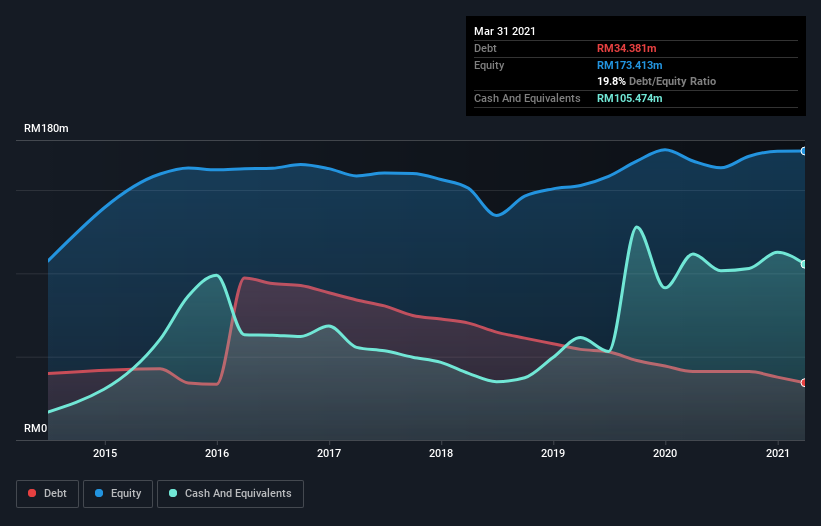The width and height of the screenshot is (821, 526).
Task: Toggle the Cash And Equivalents legend button
Action: (230, 494)
